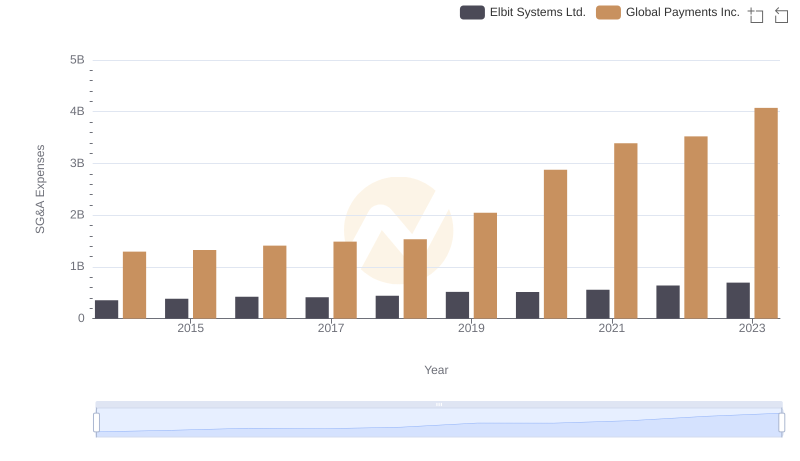This screenshot has width=800, height=461.
Task: Click inside the data zoom preview area
Action: click(x=439, y=423)
